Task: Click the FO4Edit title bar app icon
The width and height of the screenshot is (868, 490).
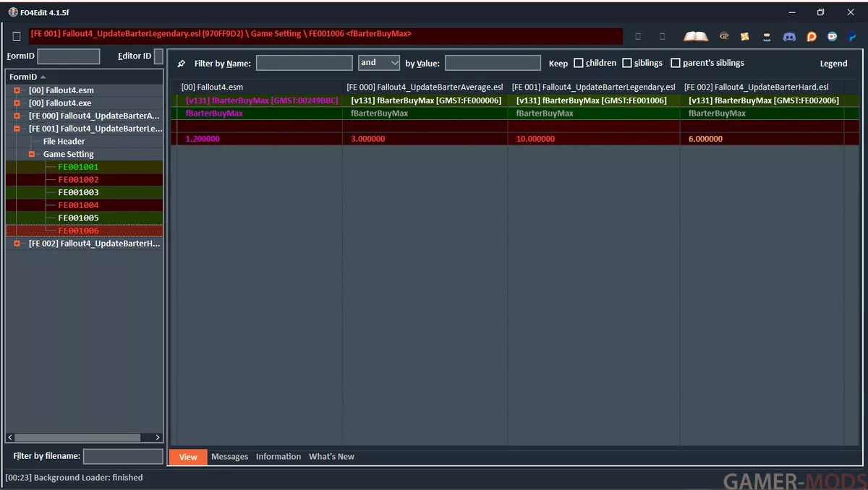Action: coord(12,12)
